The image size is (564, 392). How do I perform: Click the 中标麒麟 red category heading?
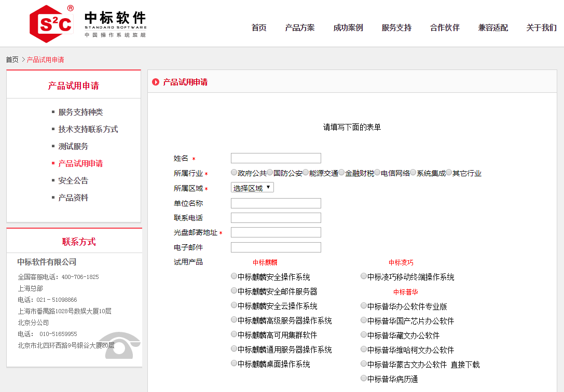265,263
